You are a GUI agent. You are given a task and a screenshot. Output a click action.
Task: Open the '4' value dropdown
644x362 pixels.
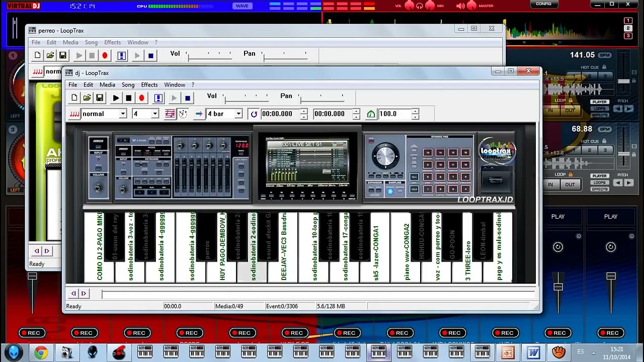pyautogui.click(x=155, y=114)
